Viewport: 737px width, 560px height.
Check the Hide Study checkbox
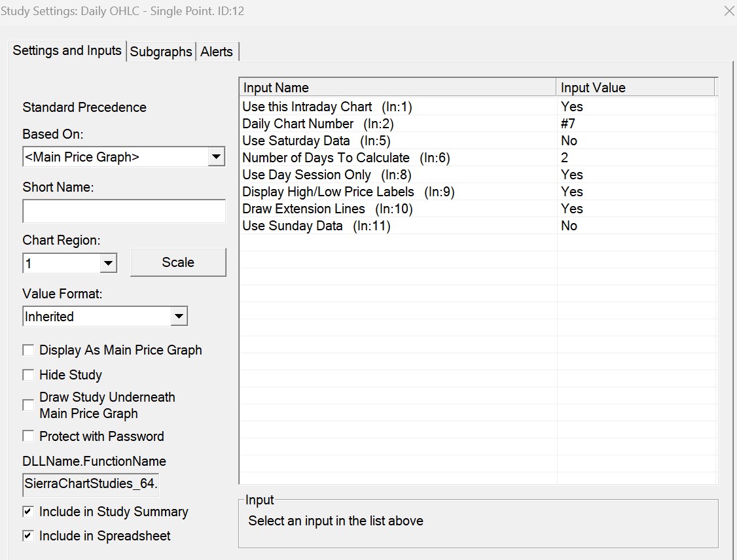click(28, 375)
